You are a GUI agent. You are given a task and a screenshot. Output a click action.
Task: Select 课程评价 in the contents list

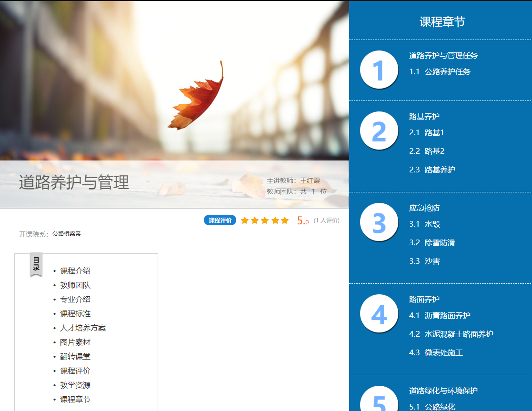[75, 371]
